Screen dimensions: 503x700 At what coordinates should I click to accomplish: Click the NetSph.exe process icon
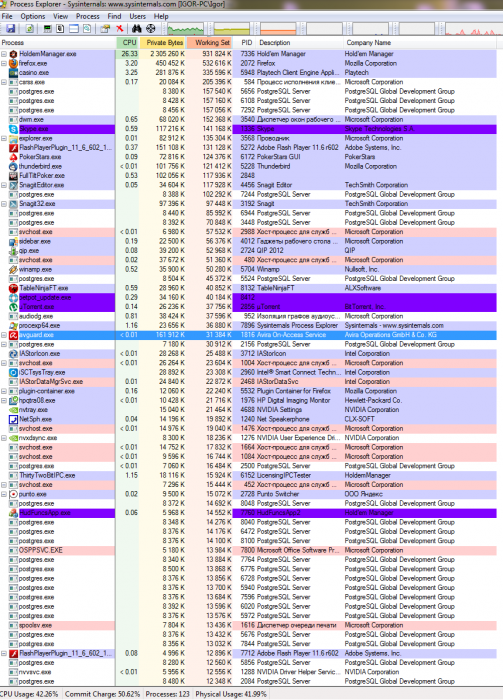point(13,420)
